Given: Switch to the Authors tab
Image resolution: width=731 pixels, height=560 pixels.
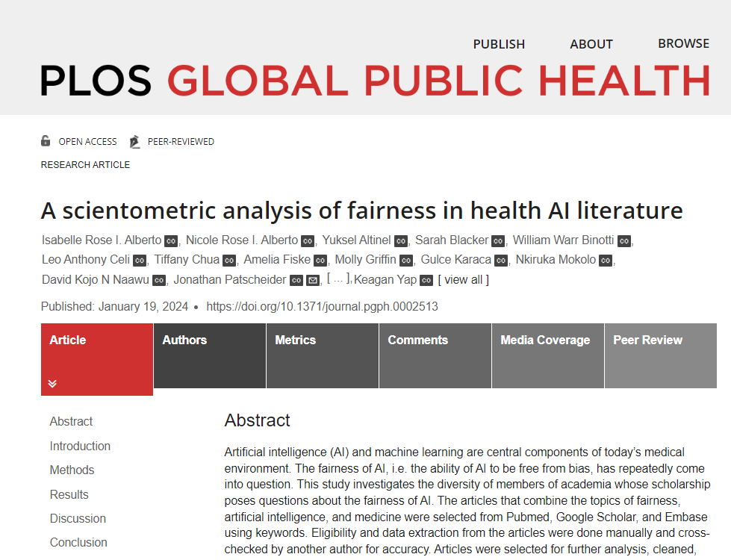Looking at the screenshot, I should (x=210, y=355).
